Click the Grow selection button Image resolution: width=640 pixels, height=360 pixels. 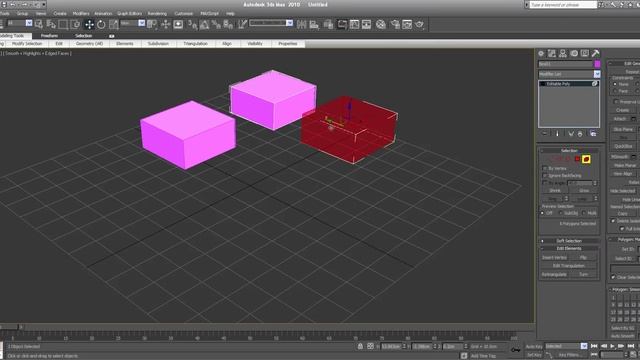(584, 191)
